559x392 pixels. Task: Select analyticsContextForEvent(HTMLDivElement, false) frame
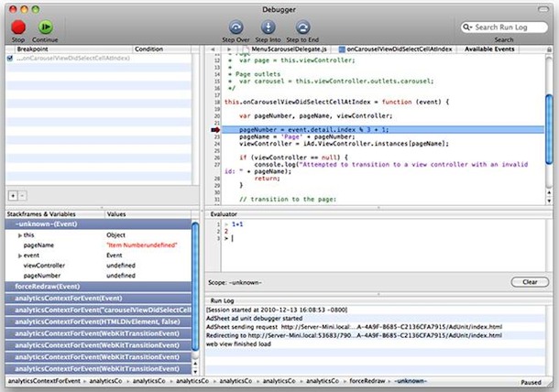tap(98, 321)
